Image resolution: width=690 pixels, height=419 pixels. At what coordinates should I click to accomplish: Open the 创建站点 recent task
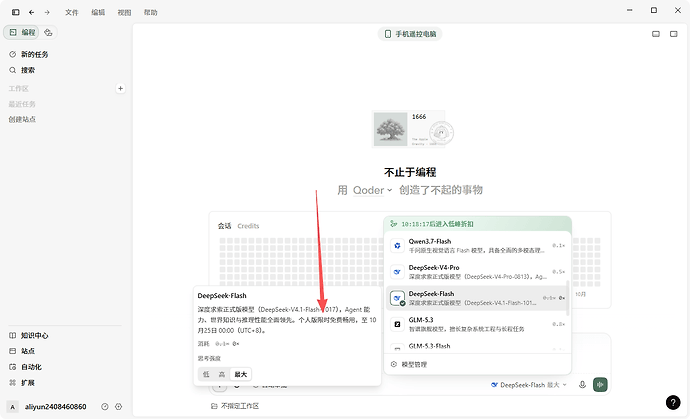tap(22, 119)
